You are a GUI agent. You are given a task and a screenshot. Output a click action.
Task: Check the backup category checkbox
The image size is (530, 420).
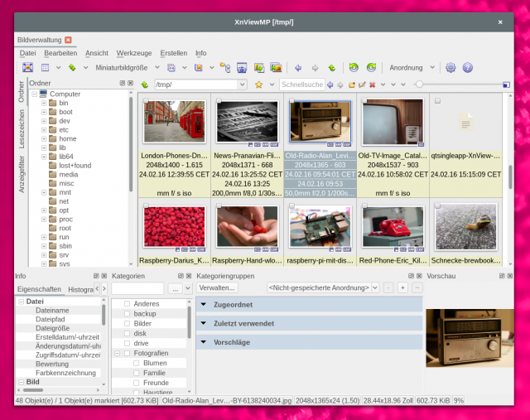coord(127,313)
